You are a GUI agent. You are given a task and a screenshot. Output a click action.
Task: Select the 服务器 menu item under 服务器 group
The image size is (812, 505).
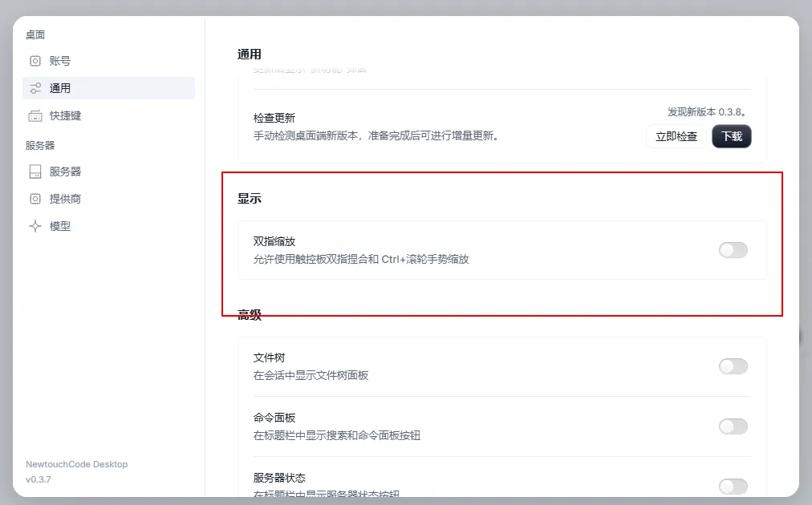click(x=65, y=172)
